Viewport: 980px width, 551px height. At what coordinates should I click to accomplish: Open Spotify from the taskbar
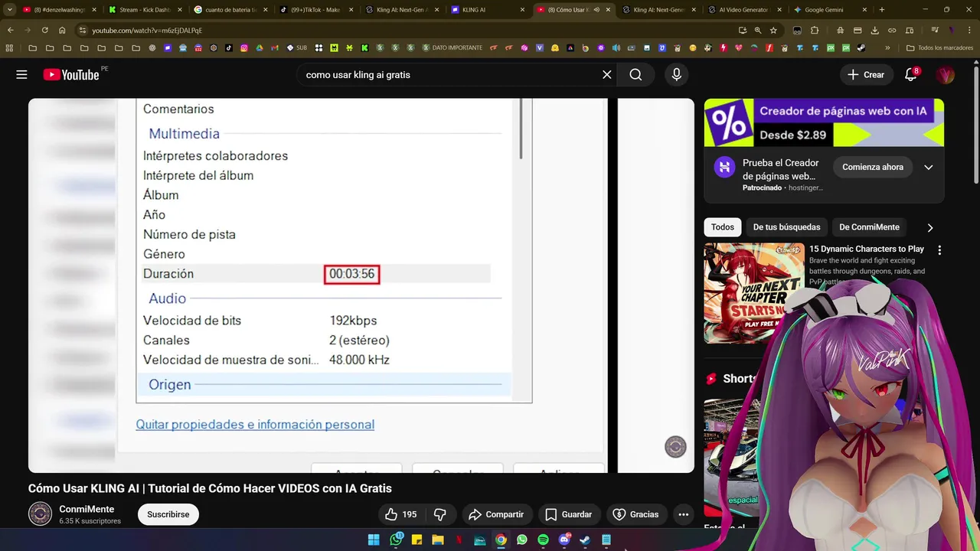543,540
